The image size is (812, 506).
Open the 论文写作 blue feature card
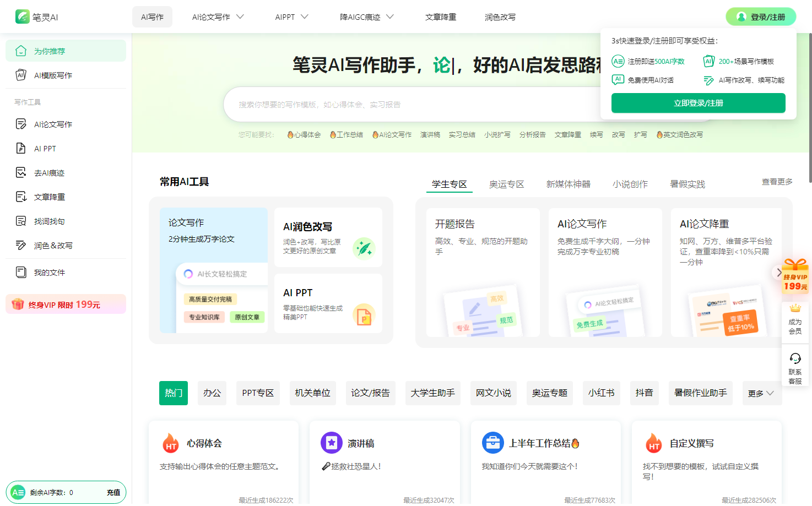tap(214, 270)
